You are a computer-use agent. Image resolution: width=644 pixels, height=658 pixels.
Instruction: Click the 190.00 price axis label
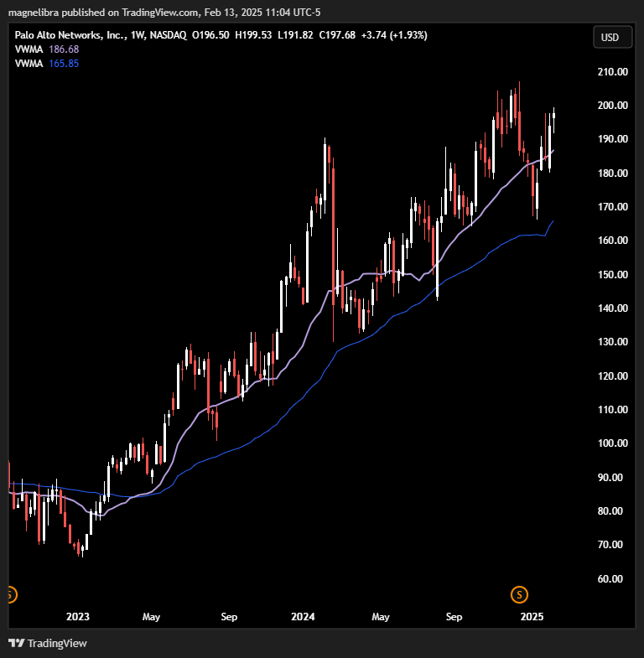(x=612, y=139)
